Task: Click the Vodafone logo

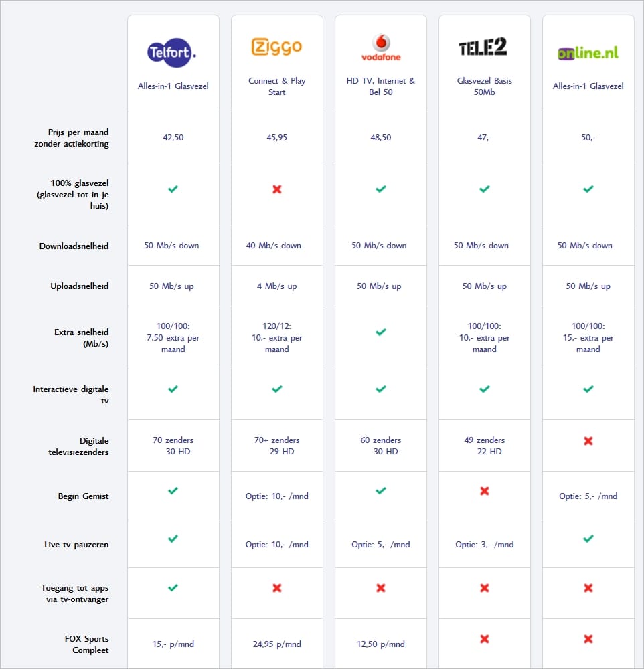Action: [381, 48]
